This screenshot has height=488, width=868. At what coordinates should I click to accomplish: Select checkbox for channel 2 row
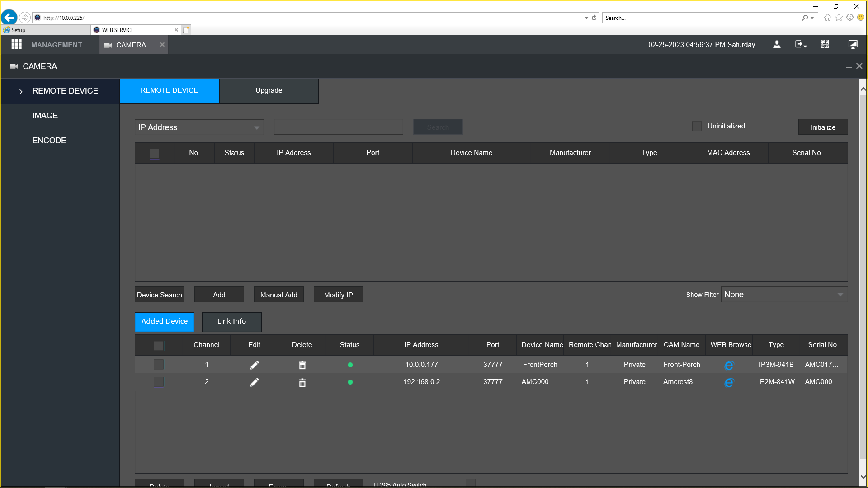coord(158,382)
